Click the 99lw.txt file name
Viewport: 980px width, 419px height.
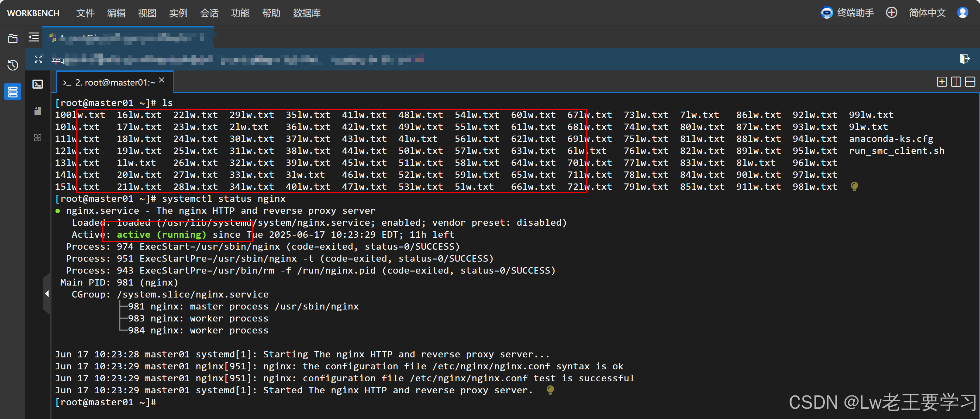pos(871,114)
